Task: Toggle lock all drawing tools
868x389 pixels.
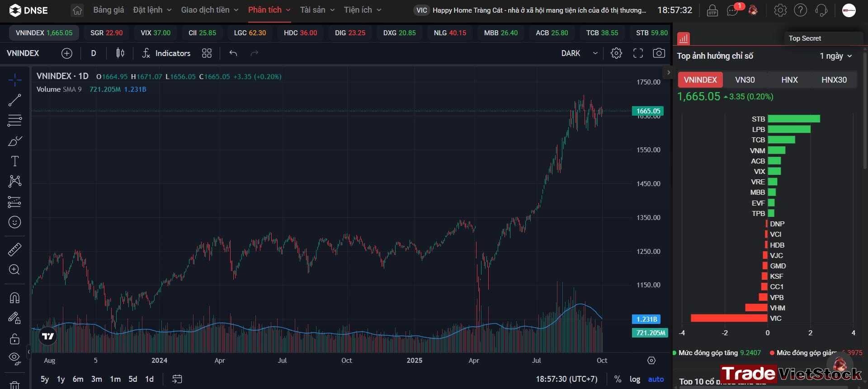Action: pyautogui.click(x=14, y=338)
